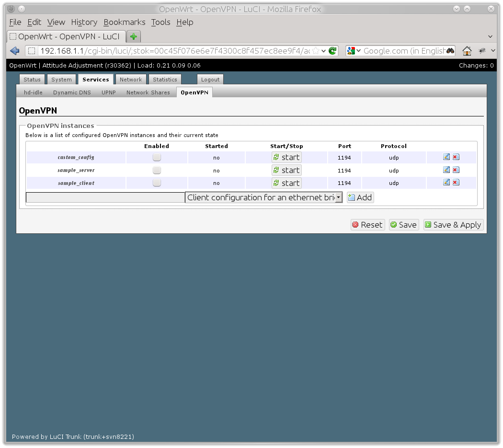
Task: Click the new instance name field
Action: (105, 197)
